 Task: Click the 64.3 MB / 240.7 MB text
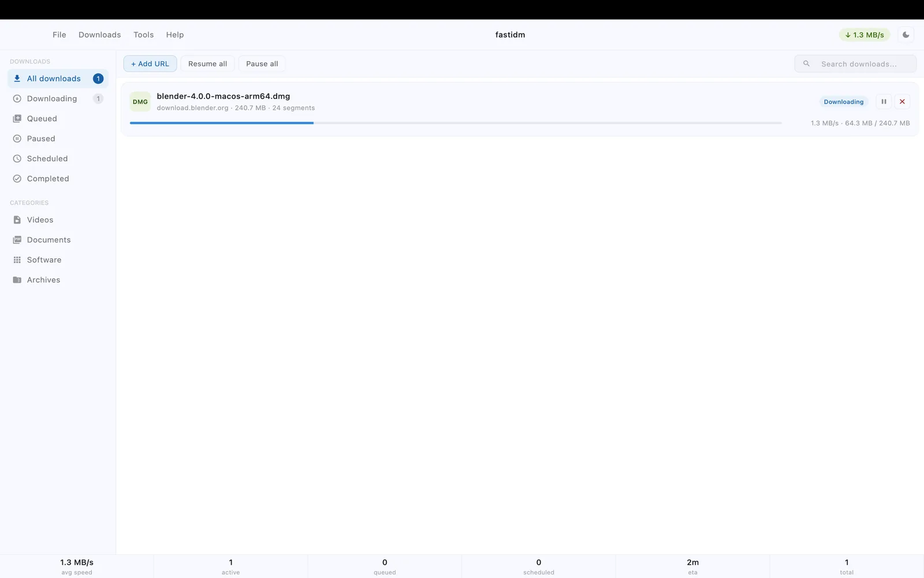pyautogui.click(x=877, y=123)
